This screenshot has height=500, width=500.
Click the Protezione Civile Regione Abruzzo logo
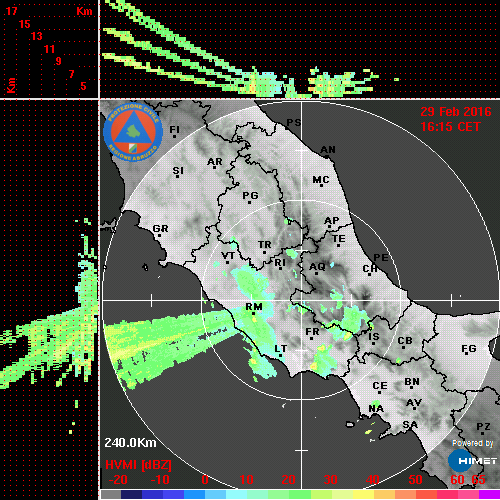[x=133, y=132]
